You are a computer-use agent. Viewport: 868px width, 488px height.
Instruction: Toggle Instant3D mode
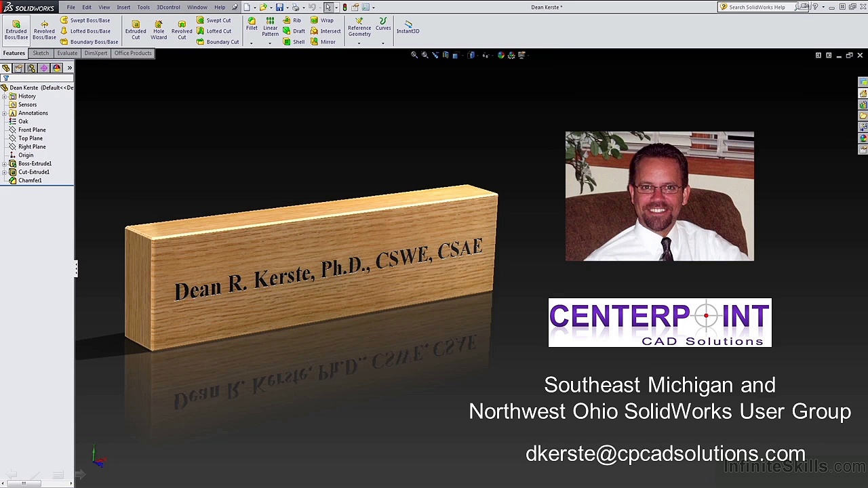408,26
